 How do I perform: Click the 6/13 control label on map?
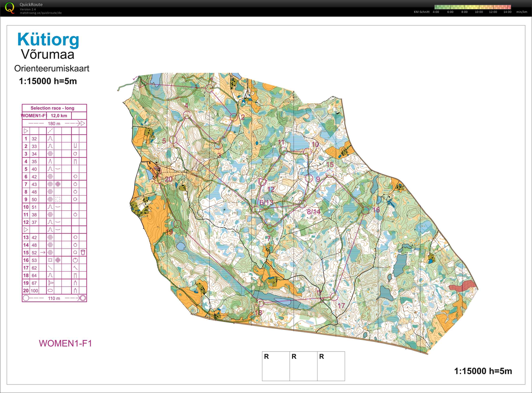266,203
